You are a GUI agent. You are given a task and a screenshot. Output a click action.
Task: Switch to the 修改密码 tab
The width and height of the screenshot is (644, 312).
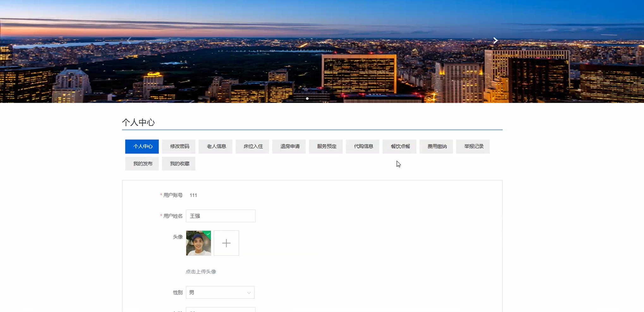tap(179, 147)
